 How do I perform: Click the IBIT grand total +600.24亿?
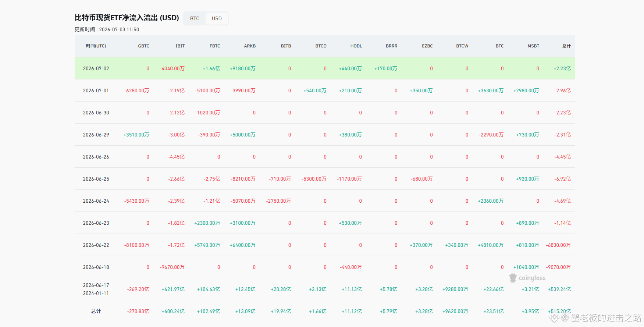[173, 311]
